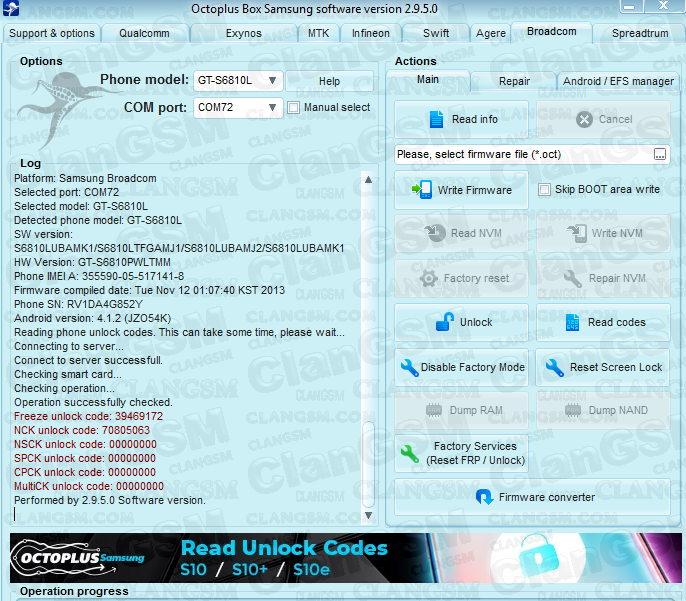This screenshot has height=601, width=686.
Task: Click the Cancel X icon
Action: coord(584,119)
